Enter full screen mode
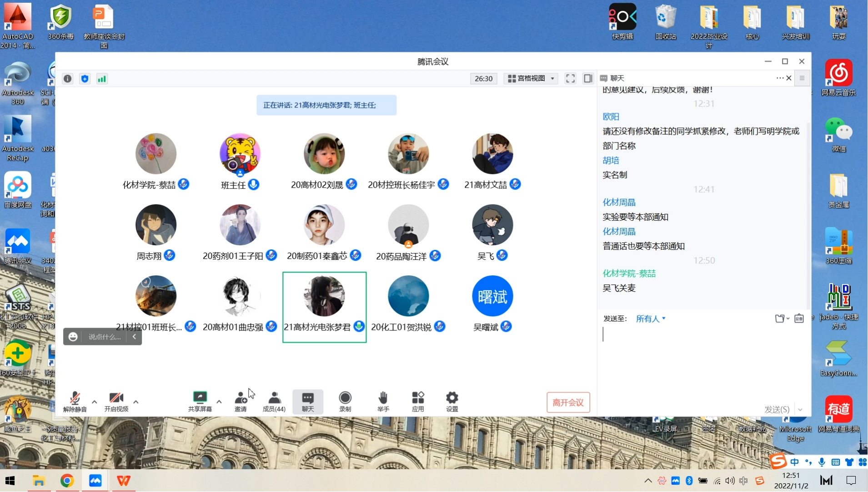868x492 pixels. point(570,79)
